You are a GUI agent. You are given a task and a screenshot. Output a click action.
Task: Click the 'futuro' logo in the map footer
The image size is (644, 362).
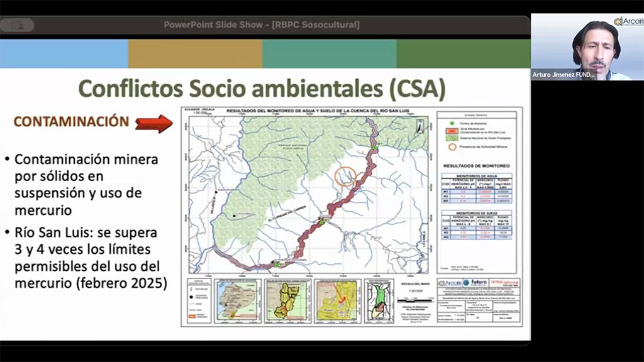point(475,283)
